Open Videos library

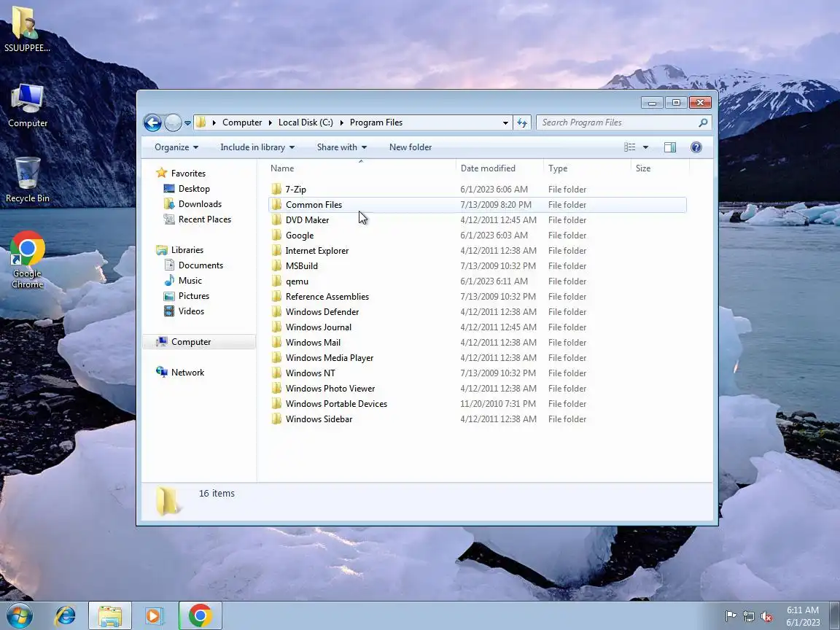click(191, 311)
